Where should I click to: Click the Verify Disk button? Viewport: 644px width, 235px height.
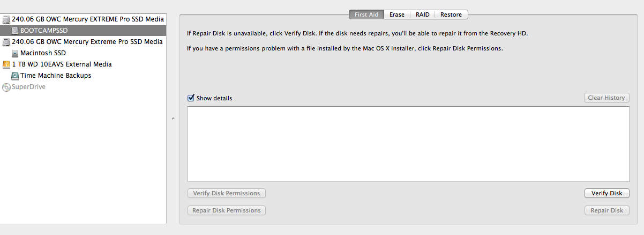(x=606, y=193)
